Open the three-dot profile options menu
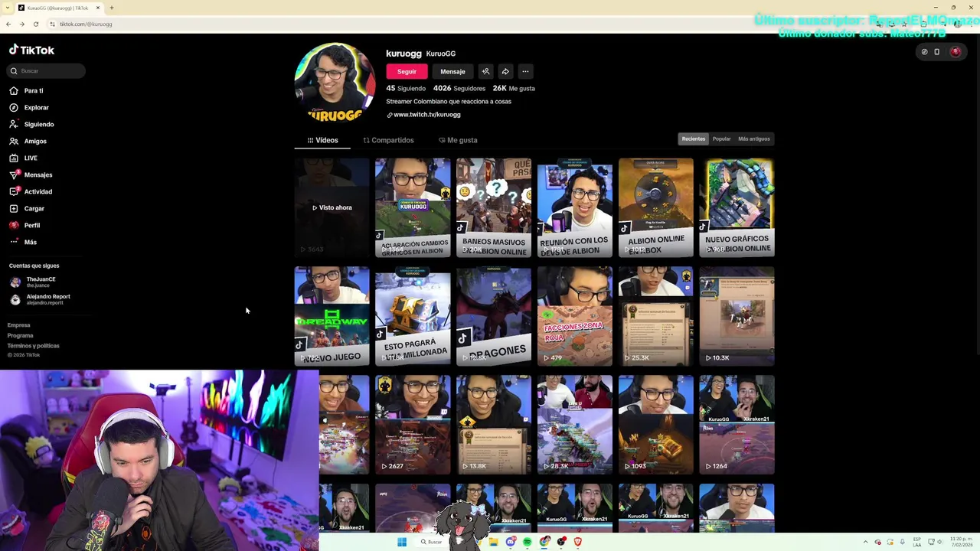980x551 pixels. pos(525,71)
